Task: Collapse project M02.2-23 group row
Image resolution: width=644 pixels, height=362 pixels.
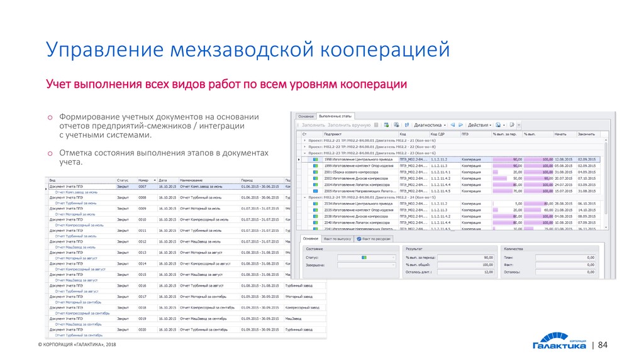Action: 305,153
